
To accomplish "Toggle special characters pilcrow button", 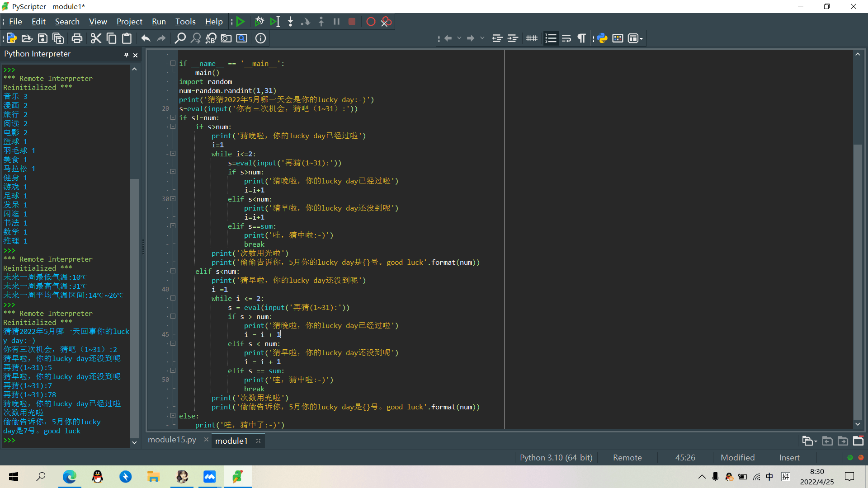I will pyautogui.click(x=582, y=38).
